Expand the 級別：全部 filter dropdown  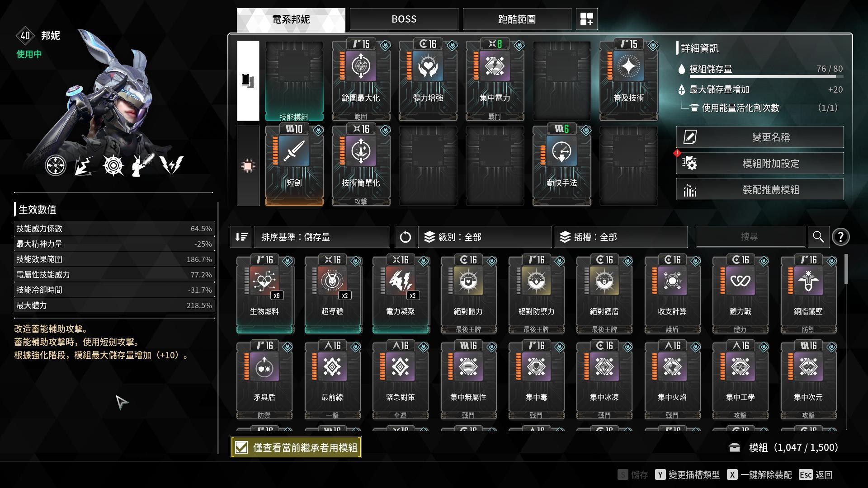point(485,237)
